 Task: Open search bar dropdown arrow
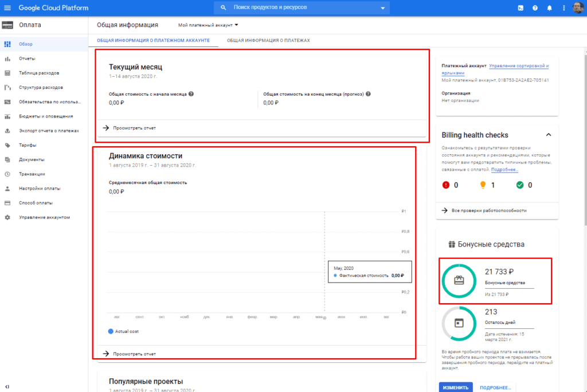382,9
